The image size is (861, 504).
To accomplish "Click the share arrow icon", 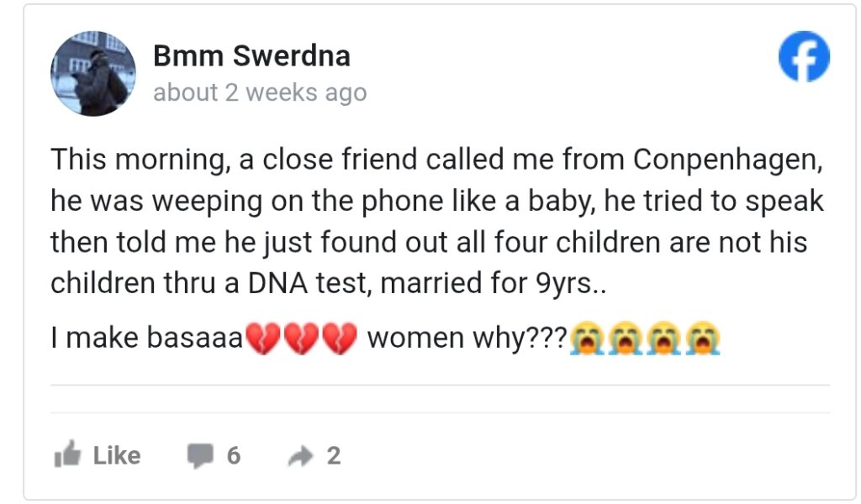I will click(x=299, y=455).
